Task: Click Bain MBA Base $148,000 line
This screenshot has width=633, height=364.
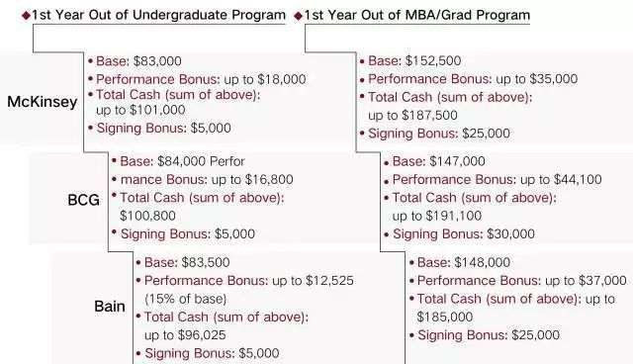Action: pos(464,262)
